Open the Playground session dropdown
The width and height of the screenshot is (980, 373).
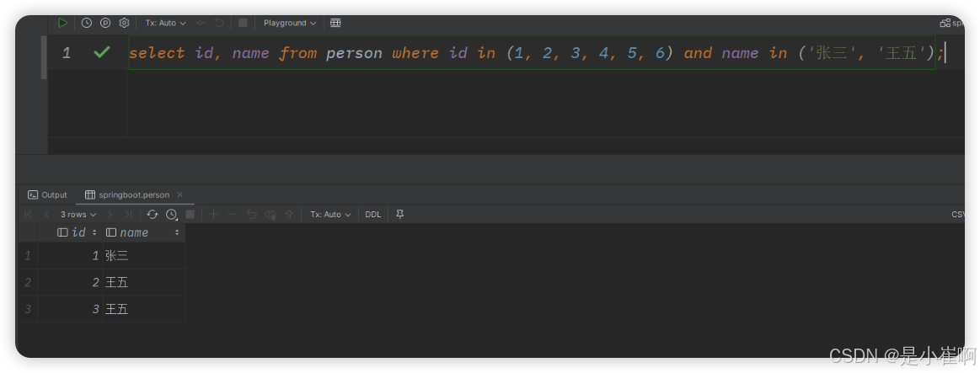[x=289, y=23]
